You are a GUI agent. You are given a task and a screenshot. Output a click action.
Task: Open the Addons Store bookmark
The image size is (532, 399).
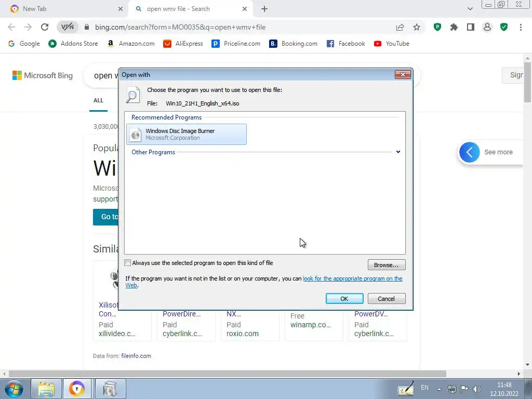tap(73, 44)
